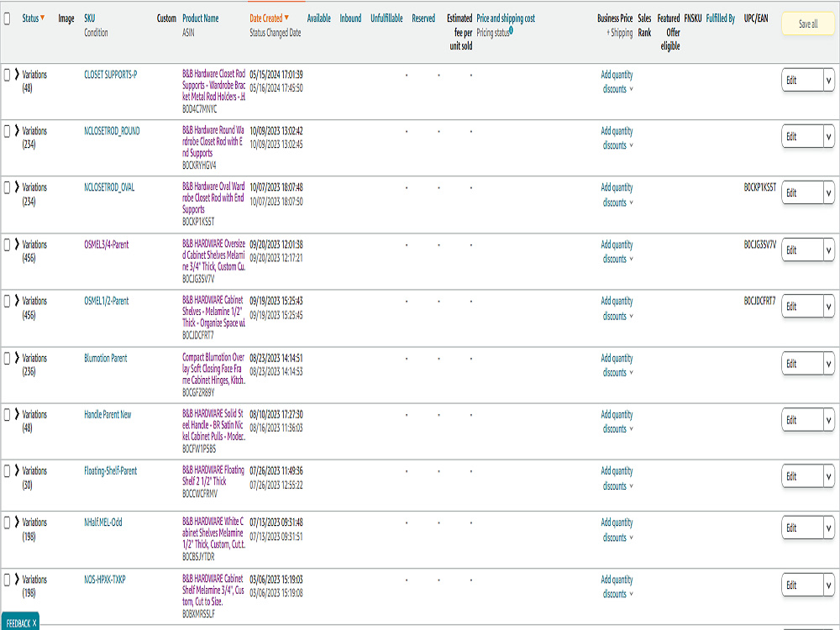Click Edit button for NHalf.MEL-Odd
The image size is (840, 630).
[x=802, y=528]
